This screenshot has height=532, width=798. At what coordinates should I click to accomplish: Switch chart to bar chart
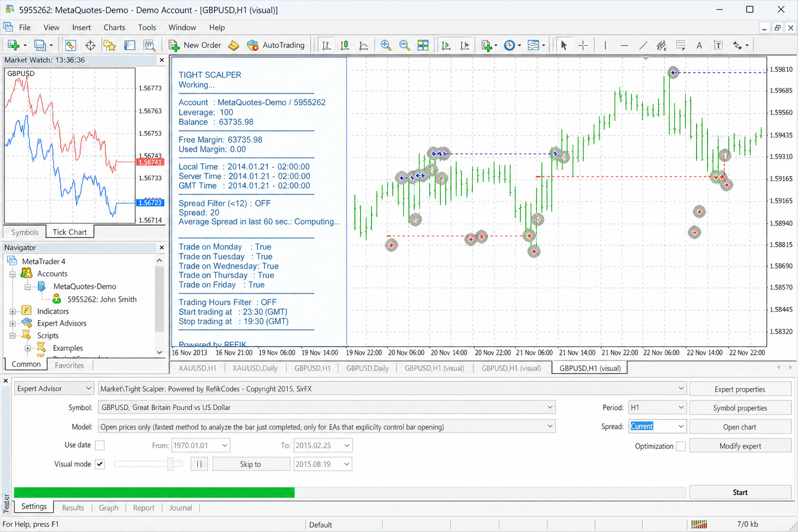pyautogui.click(x=326, y=45)
